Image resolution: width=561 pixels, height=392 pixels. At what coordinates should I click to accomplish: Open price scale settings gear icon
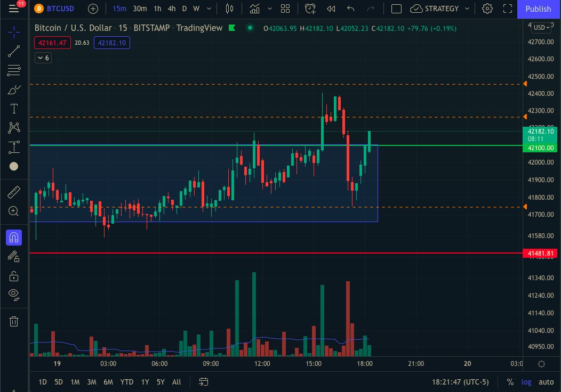tap(541, 364)
